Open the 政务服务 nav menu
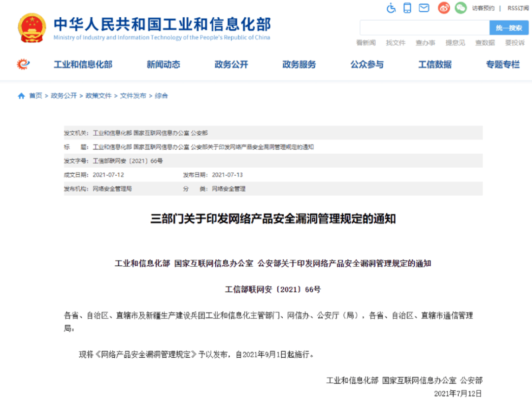 (x=299, y=64)
